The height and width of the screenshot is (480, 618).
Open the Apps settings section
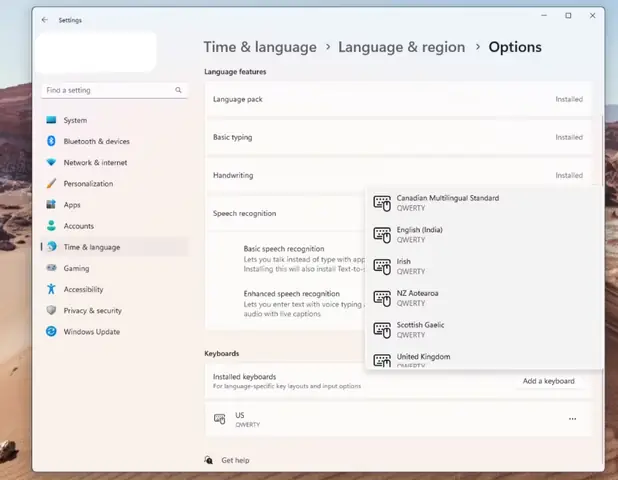[114, 205]
